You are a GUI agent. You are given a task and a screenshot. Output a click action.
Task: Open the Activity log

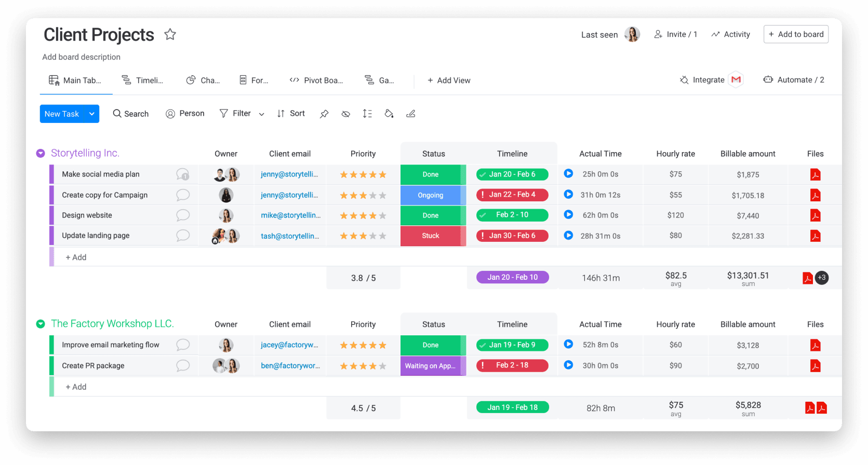tap(731, 34)
